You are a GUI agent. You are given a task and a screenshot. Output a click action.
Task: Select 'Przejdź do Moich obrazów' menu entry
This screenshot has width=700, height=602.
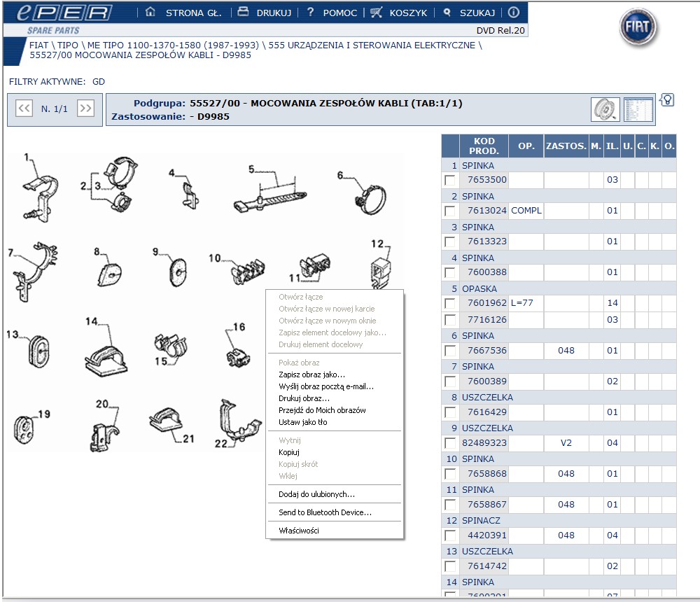[335, 410]
